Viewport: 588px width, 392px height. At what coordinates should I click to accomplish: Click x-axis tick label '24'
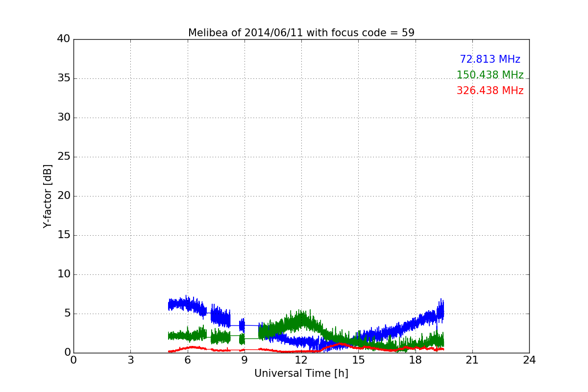point(529,360)
